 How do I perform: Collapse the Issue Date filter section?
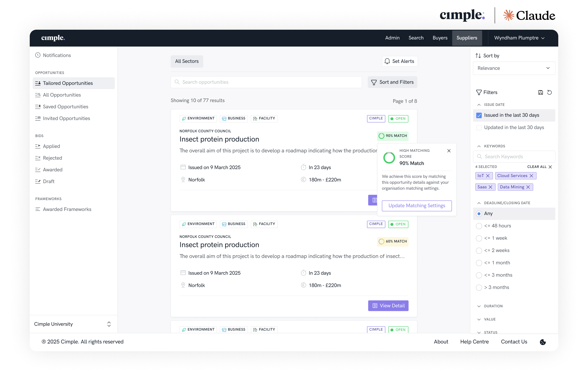click(x=479, y=105)
